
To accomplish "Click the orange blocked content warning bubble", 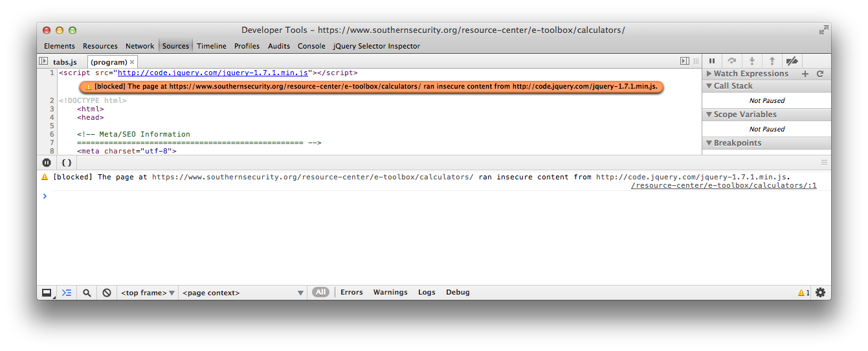I will (372, 86).
